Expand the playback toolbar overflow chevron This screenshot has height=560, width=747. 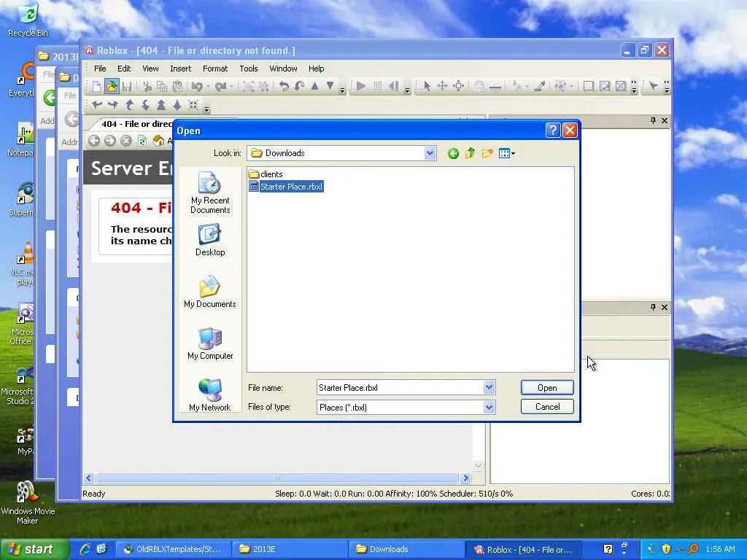[407, 90]
